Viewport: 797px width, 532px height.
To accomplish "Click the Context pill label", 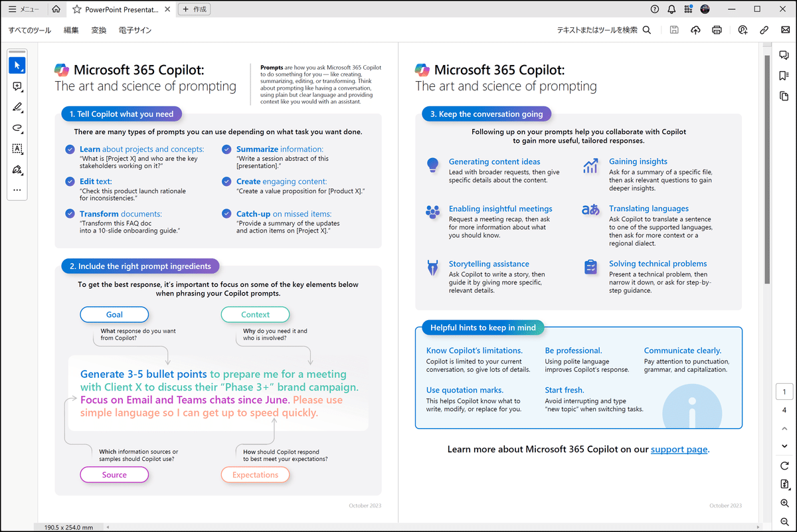I will pyautogui.click(x=255, y=315).
